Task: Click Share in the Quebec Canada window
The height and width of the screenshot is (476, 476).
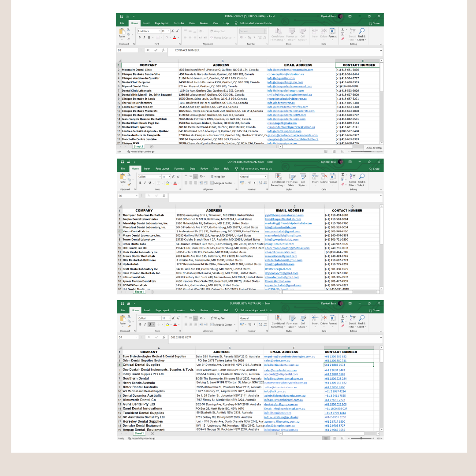Action: [x=374, y=23]
